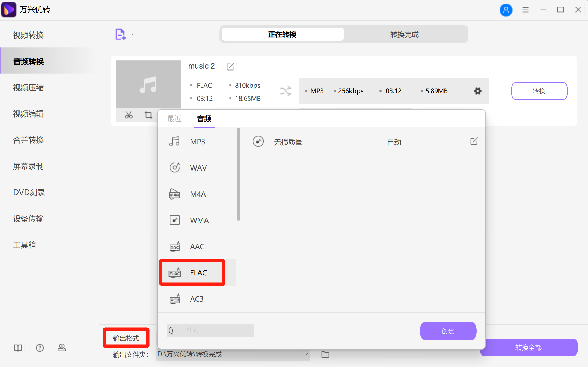Select the scissors trim tool for music 2
Screen dimensions: 588x367
(x=129, y=115)
